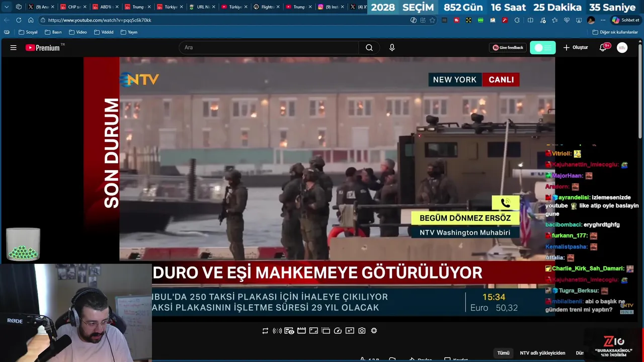Click the Give feedback button
The height and width of the screenshot is (362, 644).
coord(508,48)
